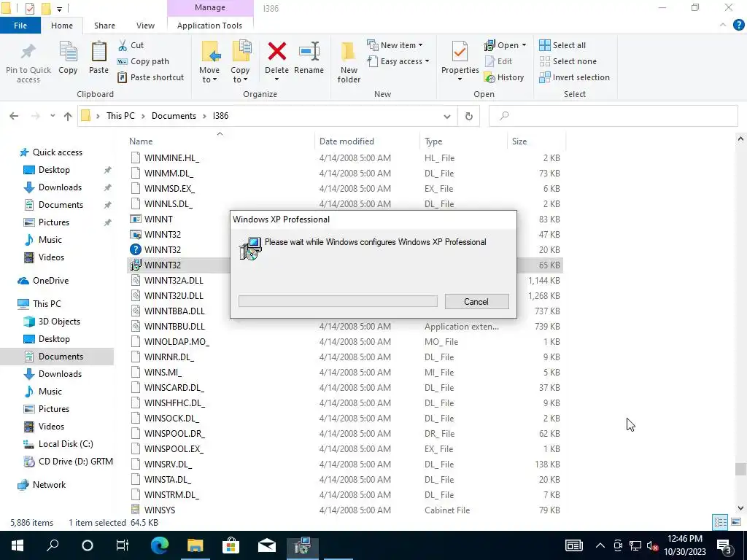Click the Windows Start button

18,545
